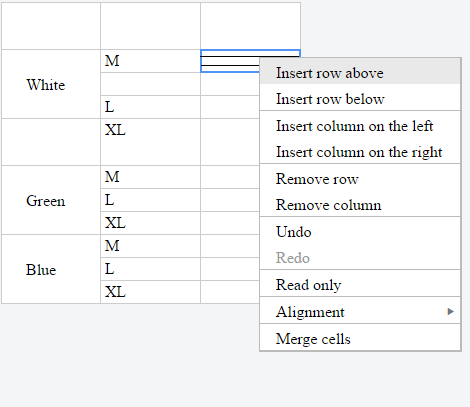Select Insert row above menu entry
This screenshot has width=470, height=407.
point(360,73)
